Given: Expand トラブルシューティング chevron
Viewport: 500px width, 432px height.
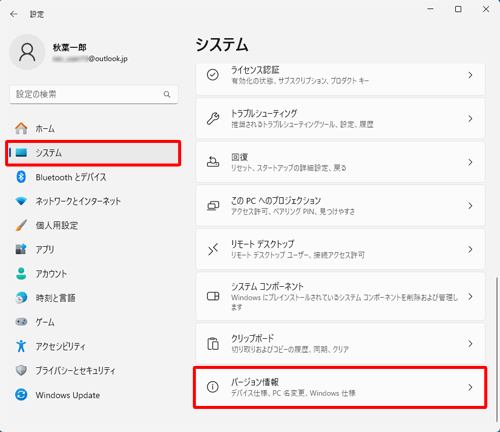Looking at the screenshot, I should pos(470,119).
